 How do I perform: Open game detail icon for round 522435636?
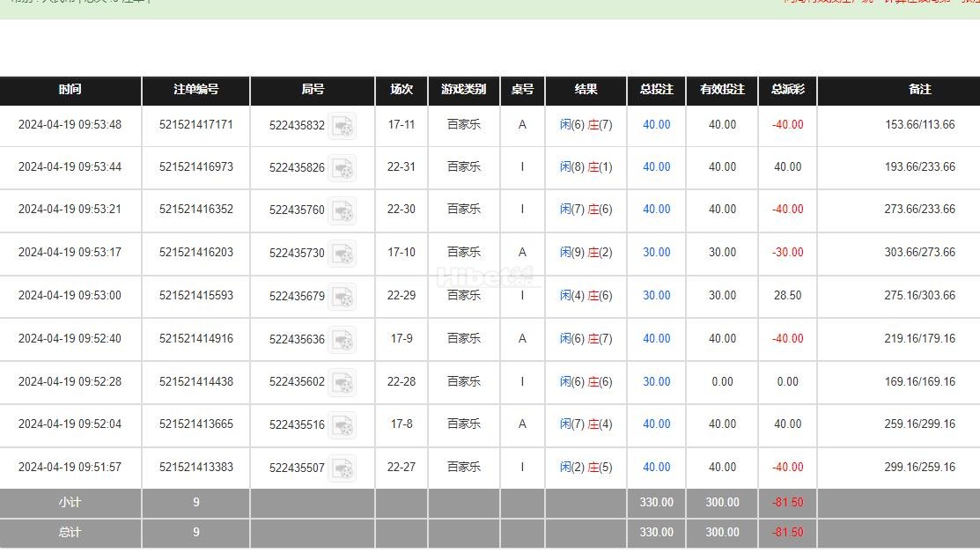(x=343, y=339)
